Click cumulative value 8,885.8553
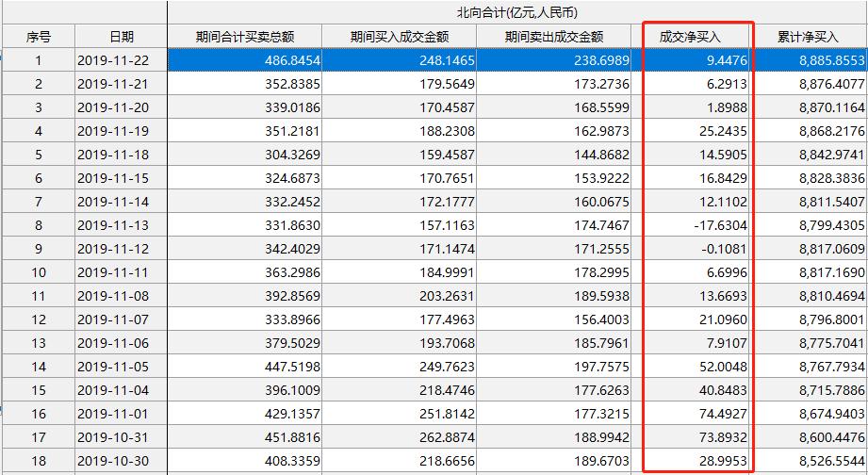 pyautogui.click(x=808, y=59)
